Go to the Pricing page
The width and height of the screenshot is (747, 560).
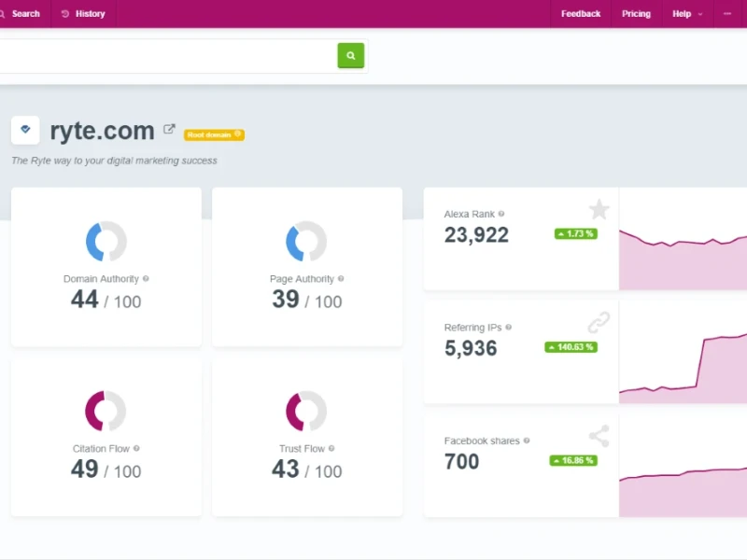(x=636, y=14)
